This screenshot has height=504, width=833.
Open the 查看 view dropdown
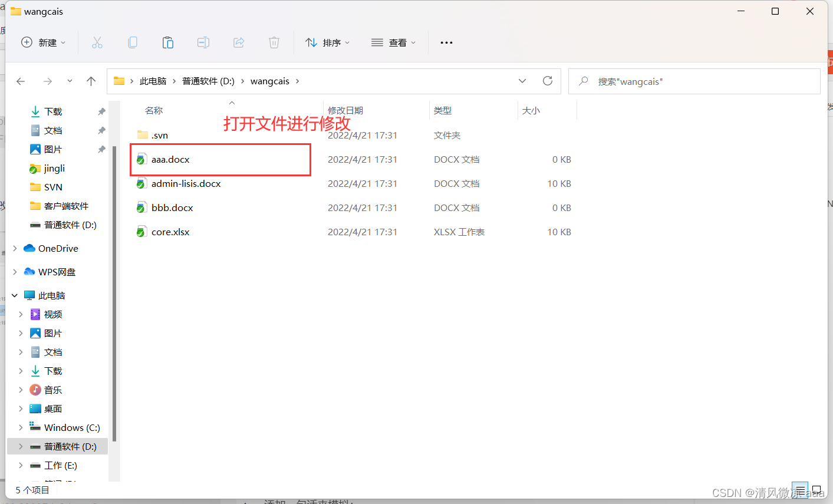(394, 42)
